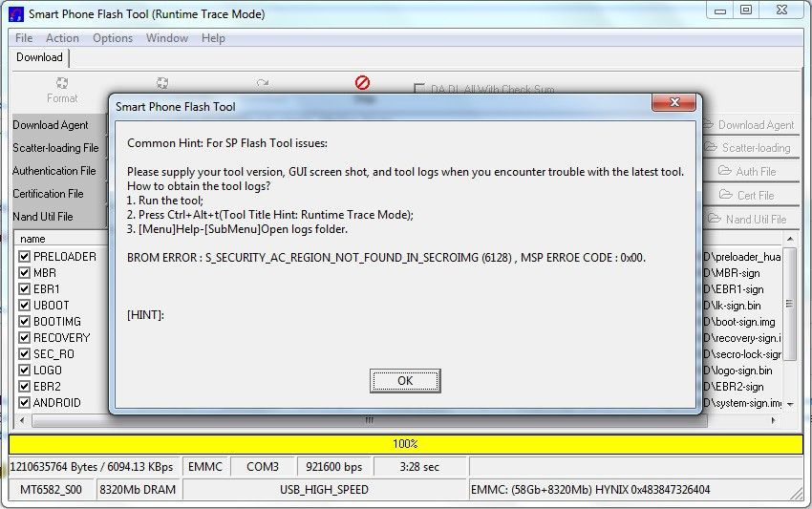
Task: Click the red Stop icon in toolbar
Action: click(x=362, y=82)
